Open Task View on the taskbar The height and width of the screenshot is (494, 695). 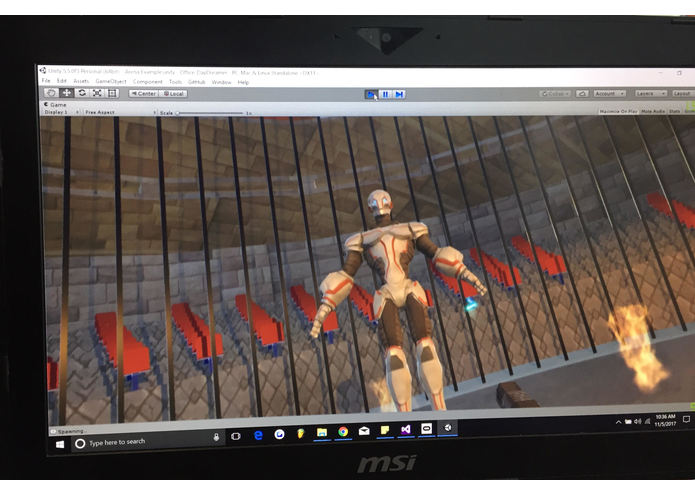pyautogui.click(x=236, y=436)
